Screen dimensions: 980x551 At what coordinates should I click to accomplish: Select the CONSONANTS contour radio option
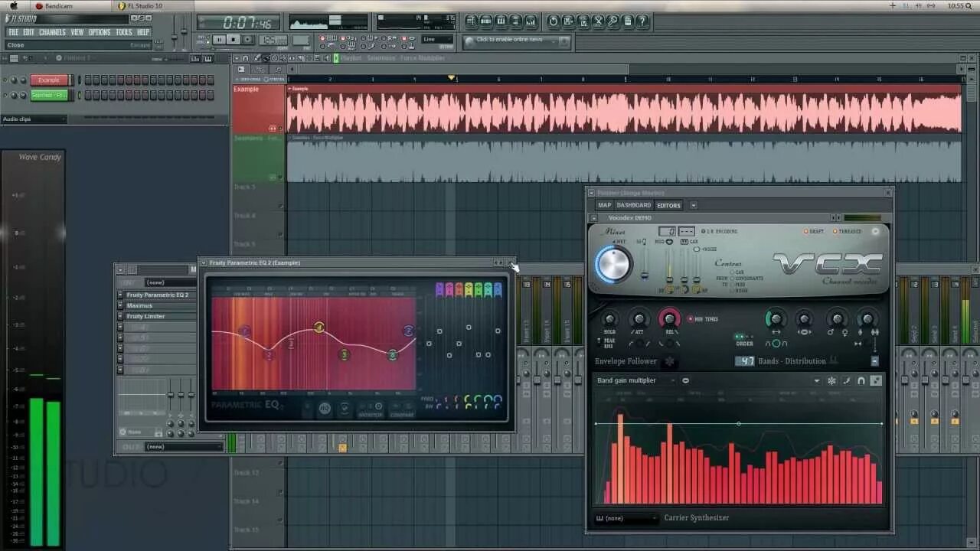(x=746, y=279)
